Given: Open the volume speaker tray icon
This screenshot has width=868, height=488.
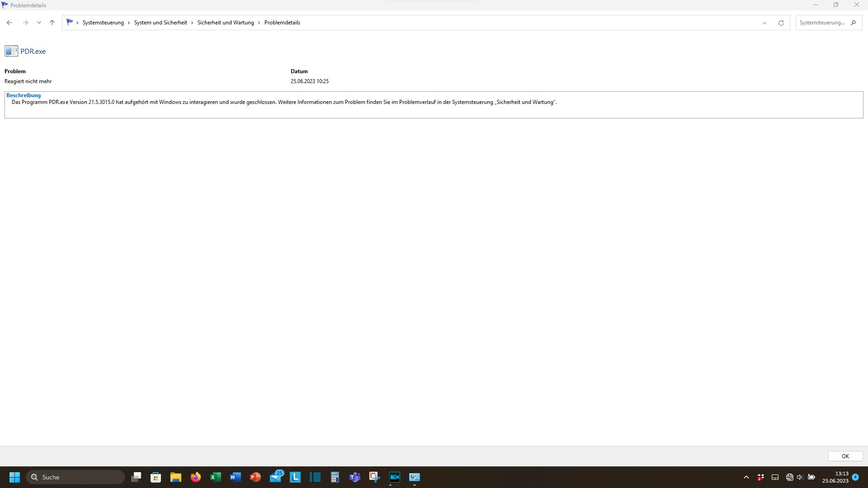Looking at the screenshot, I should [x=800, y=477].
